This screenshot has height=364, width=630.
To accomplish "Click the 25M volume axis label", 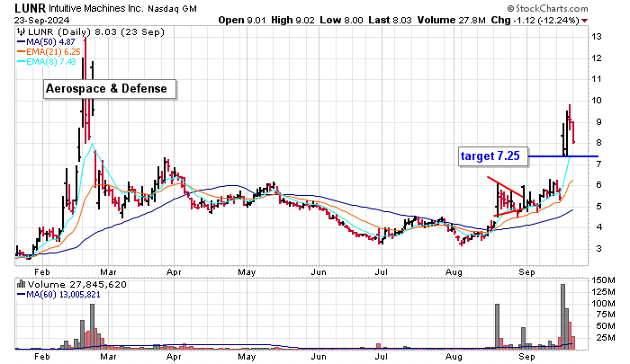I will (x=606, y=338).
